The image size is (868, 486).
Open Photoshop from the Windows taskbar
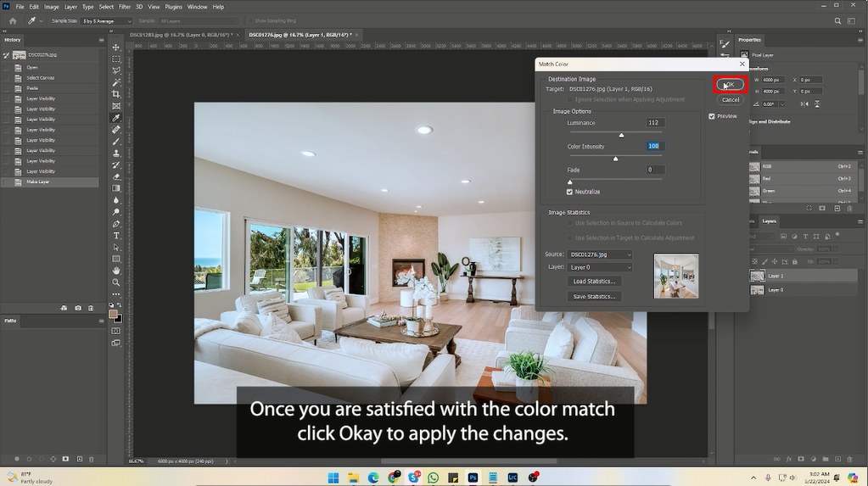point(473,478)
